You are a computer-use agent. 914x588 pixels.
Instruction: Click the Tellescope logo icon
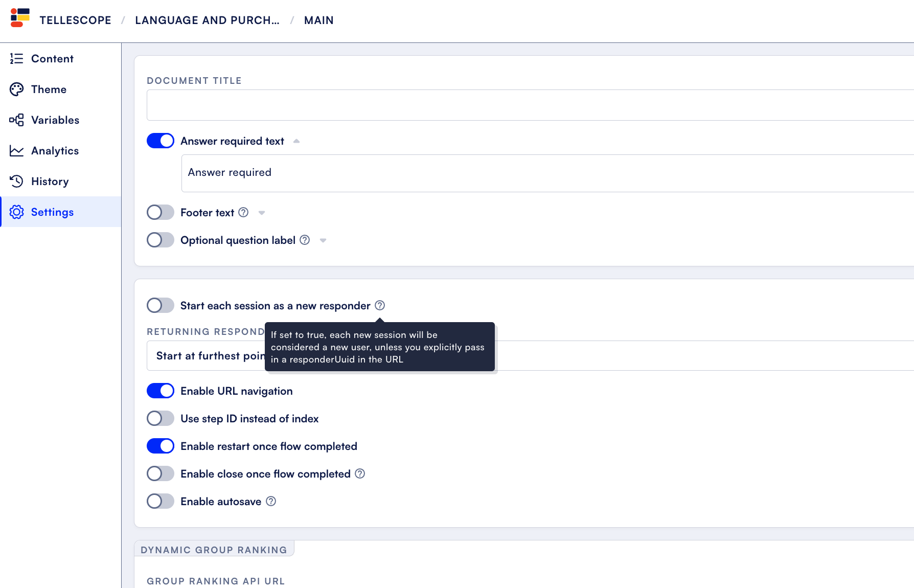coord(20,17)
